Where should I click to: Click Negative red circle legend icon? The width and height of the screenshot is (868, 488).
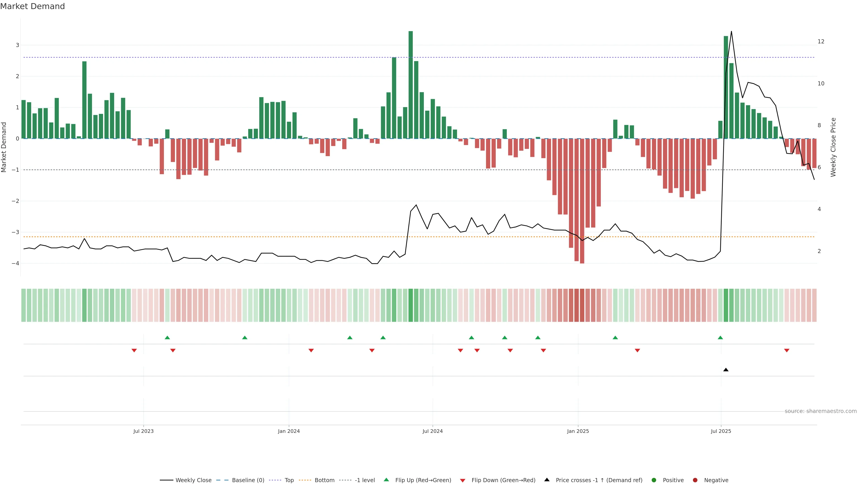(x=695, y=480)
